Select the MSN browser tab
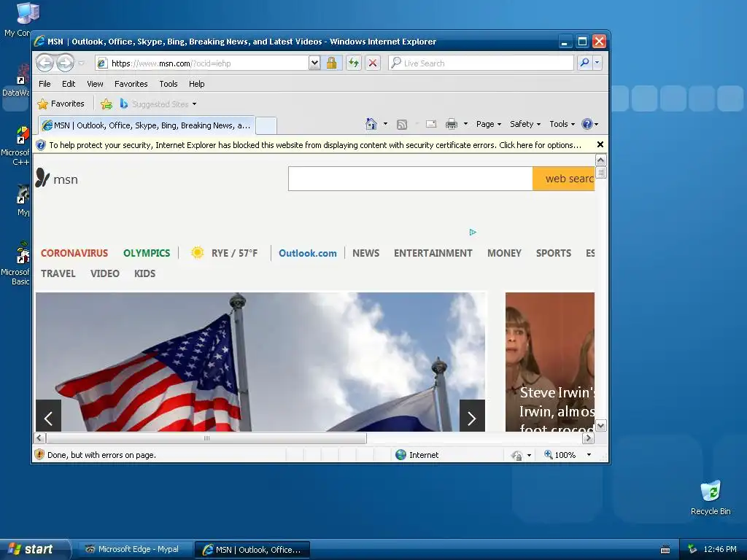 [x=146, y=125]
